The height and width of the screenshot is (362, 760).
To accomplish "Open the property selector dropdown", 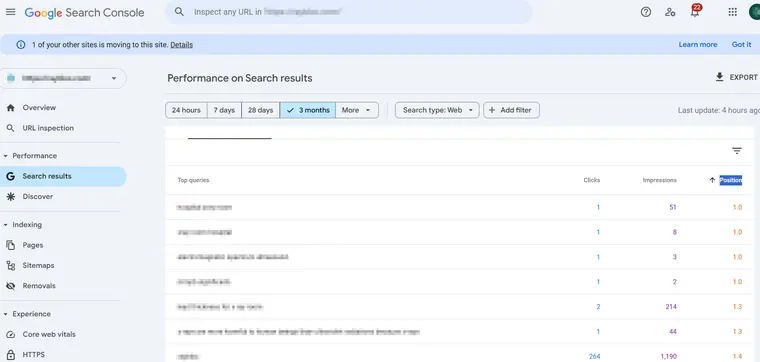I will [x=63, y=79].
